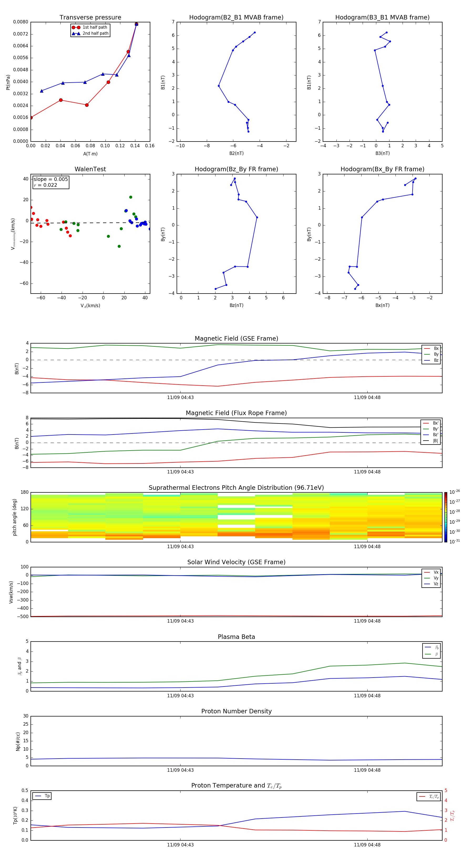Click the 'Magnetic Field (GSE Frame)' title

(x=236, y=339)
